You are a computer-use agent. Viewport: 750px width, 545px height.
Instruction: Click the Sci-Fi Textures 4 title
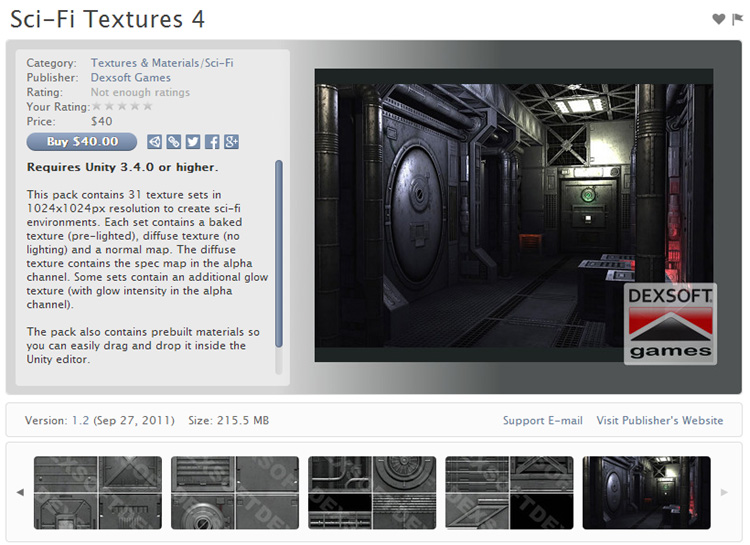108,20
